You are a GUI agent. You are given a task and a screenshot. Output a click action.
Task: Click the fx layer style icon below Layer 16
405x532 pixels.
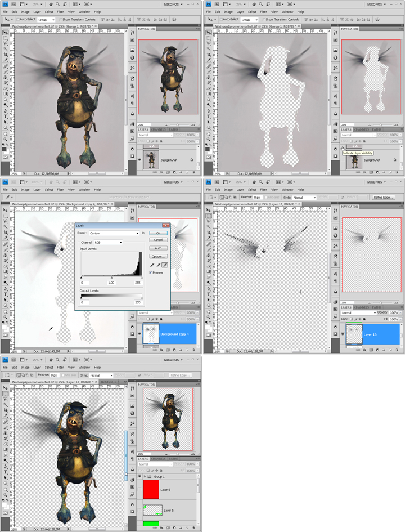pos(365,350)
